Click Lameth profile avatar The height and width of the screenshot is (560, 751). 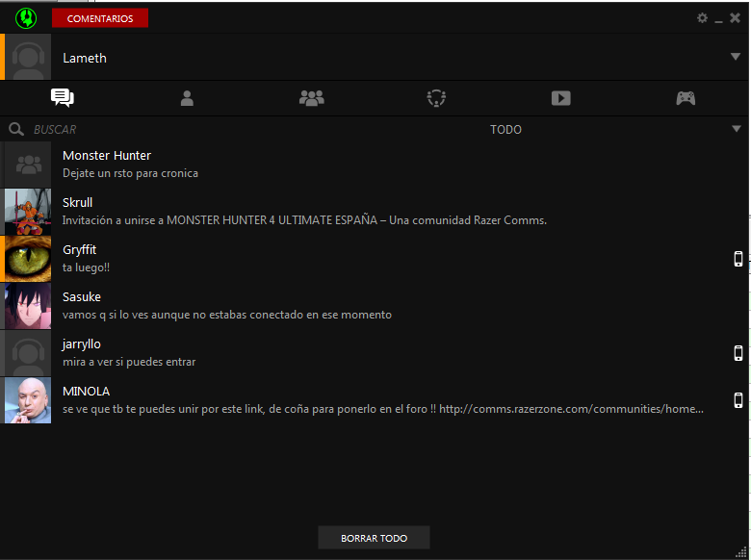[x=28, y=57]
